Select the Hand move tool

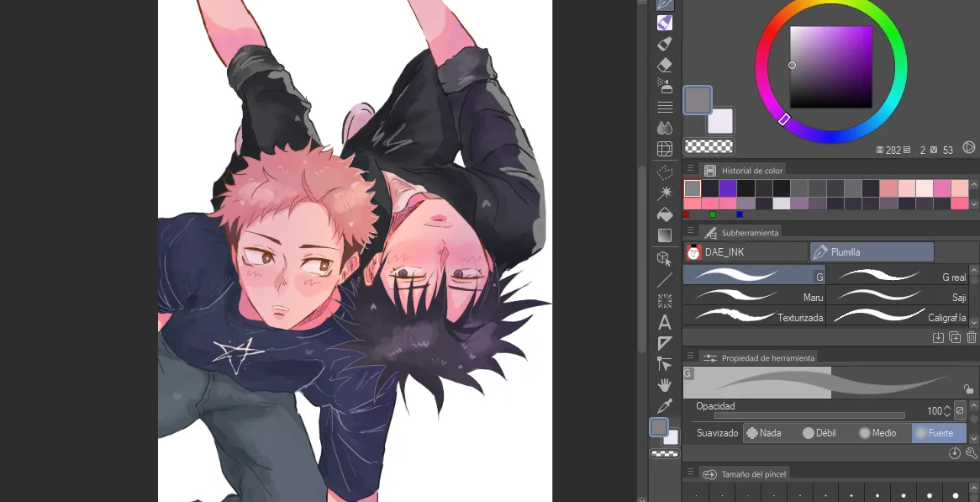pyautogui.click(x=664, y=385)
